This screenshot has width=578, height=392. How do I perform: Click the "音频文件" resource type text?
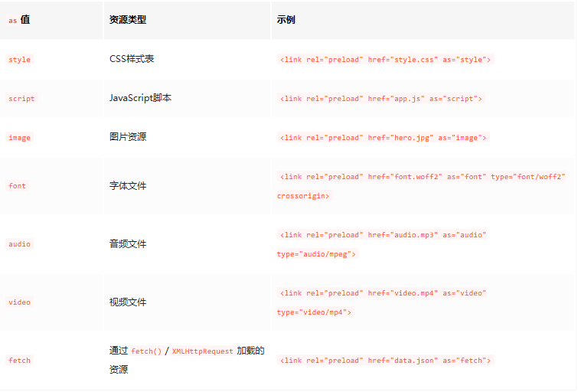128,244
